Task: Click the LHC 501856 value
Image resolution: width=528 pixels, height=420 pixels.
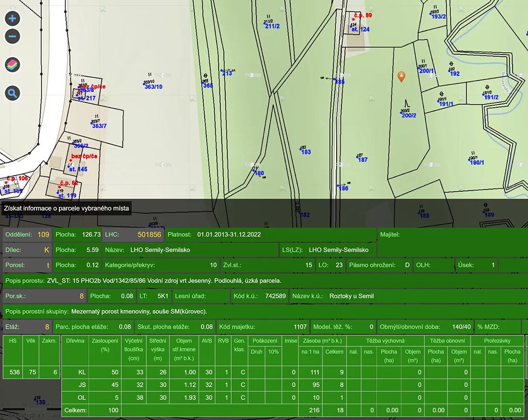Action: tap(149, 234)
